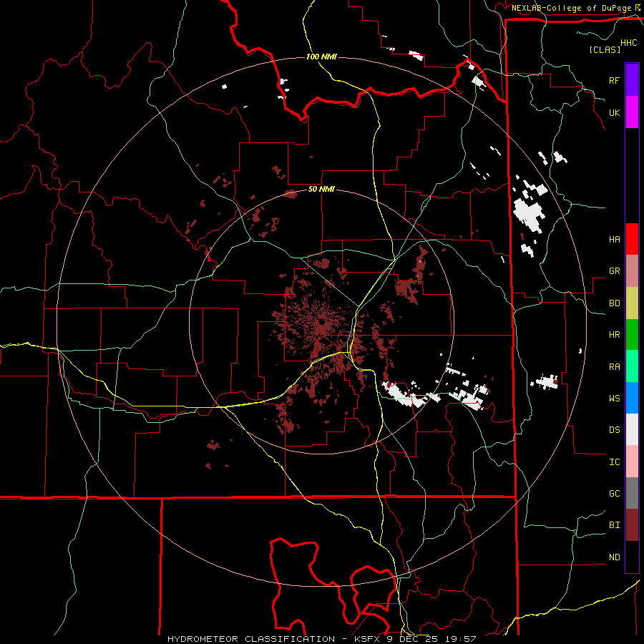This screenshot has width=644, height=644.
Task: Click the GR legend label
Action: coord(614,271)
